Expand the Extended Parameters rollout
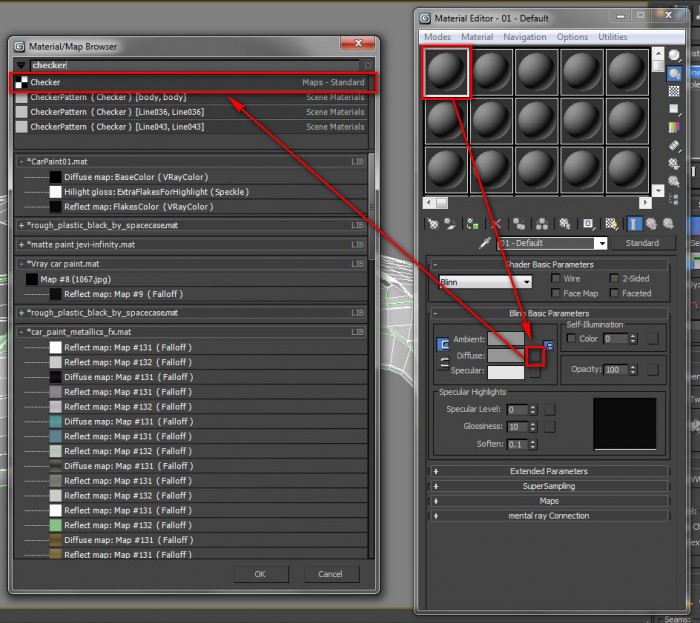This screenshot has width=700, height=623. [548, 471]
